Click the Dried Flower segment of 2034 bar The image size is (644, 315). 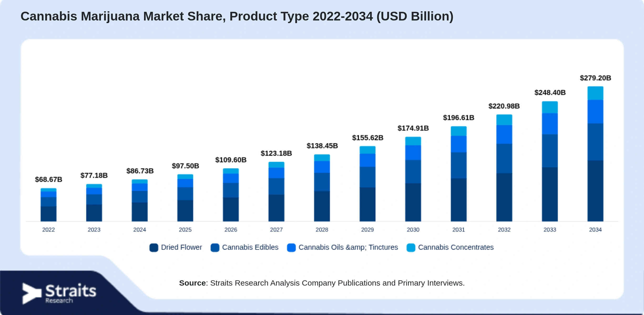(x=595, y=191)
